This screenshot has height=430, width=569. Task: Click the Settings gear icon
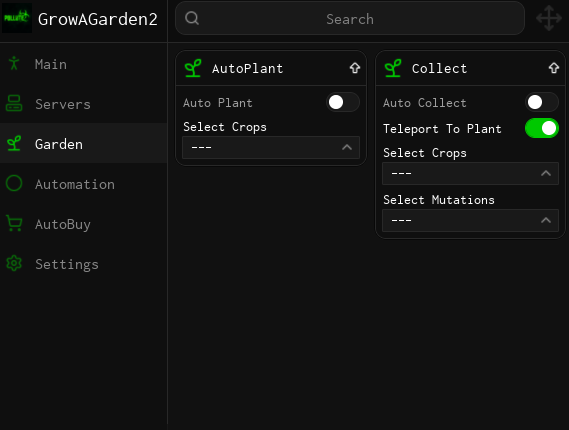[14, 264]
